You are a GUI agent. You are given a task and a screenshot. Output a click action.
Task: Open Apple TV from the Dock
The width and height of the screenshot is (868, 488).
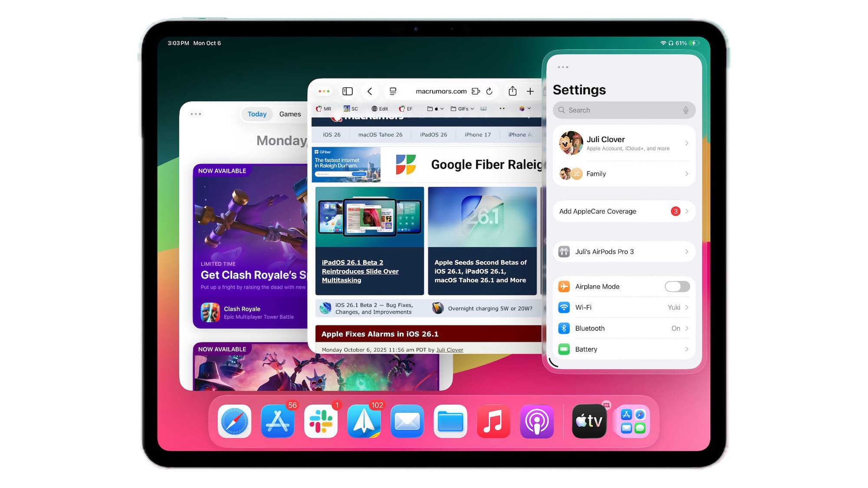589,421
